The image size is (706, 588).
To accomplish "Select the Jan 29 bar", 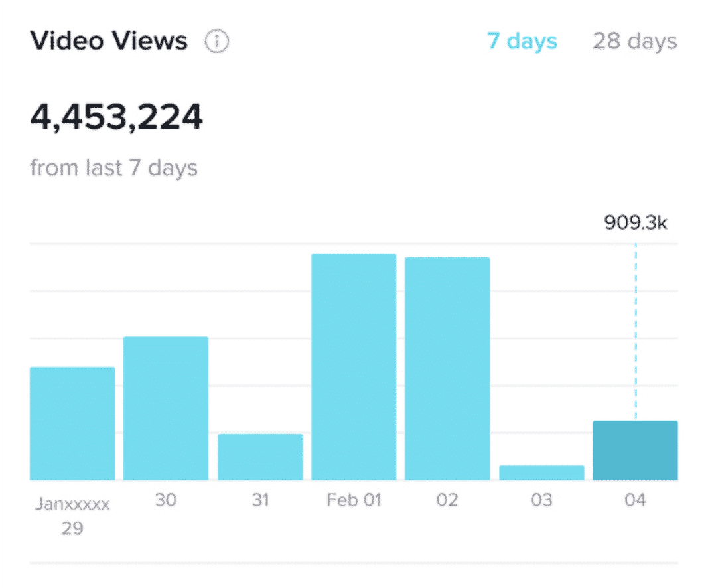I will coord(72,423).
